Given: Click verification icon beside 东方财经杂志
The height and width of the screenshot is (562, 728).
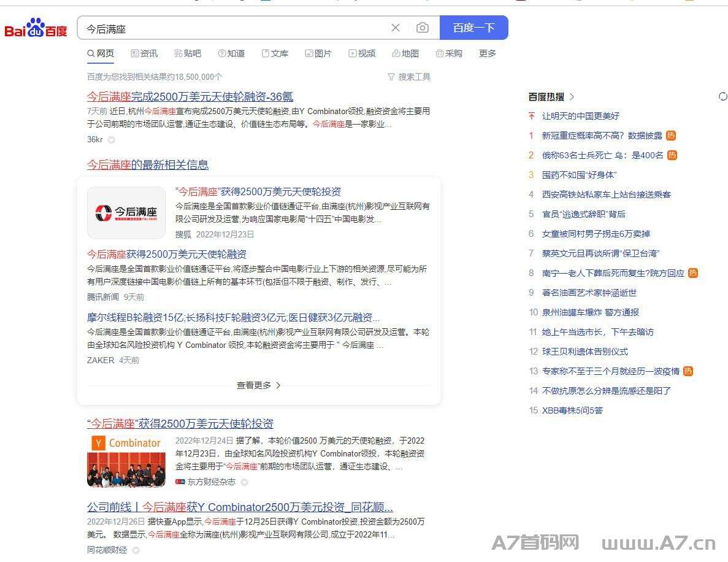Looking at the screenshot, I should (x=244, y=483).
